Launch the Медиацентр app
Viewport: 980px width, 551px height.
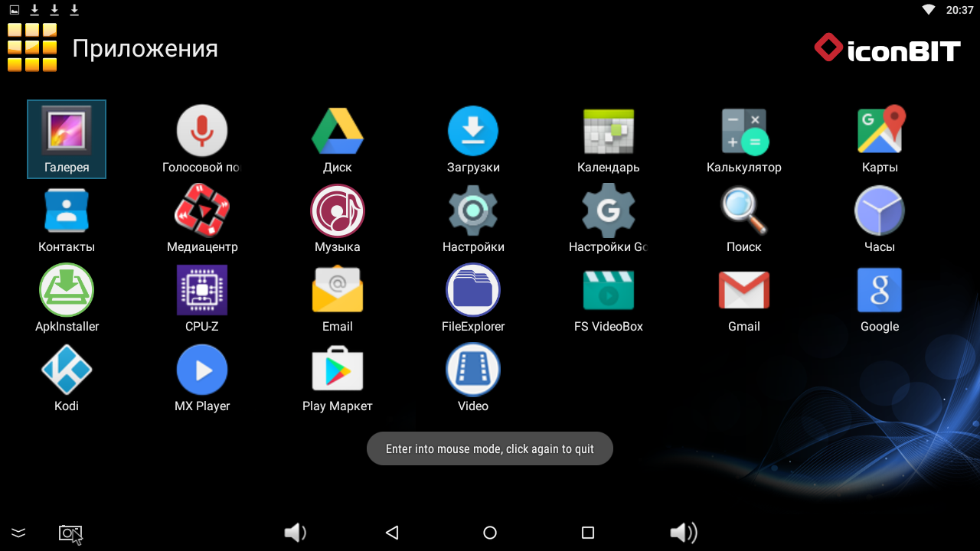click(202, 219)
